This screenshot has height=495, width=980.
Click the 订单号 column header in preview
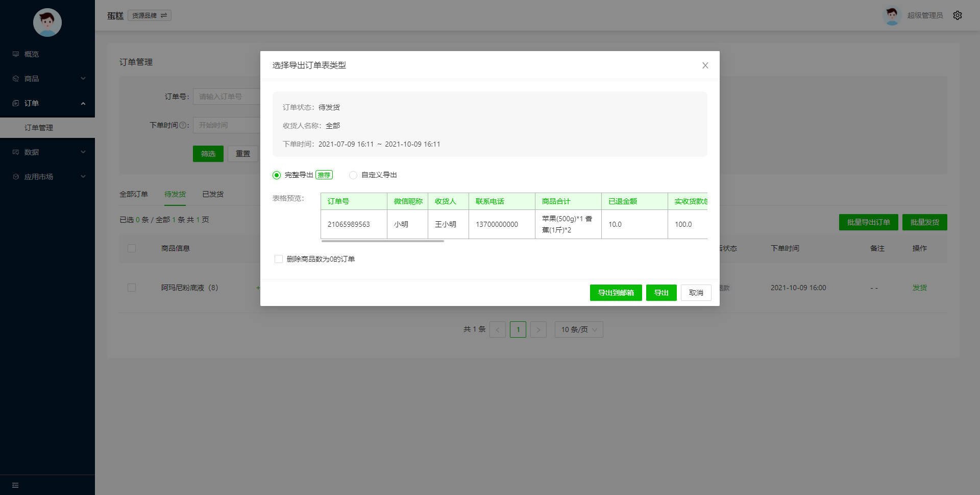tap(354, 201)
